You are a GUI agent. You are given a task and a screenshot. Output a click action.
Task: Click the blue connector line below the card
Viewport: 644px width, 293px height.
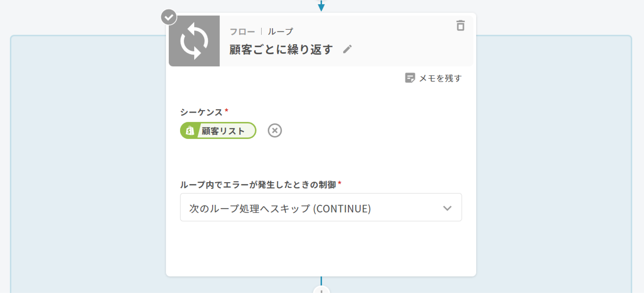[x=321, y=281]
